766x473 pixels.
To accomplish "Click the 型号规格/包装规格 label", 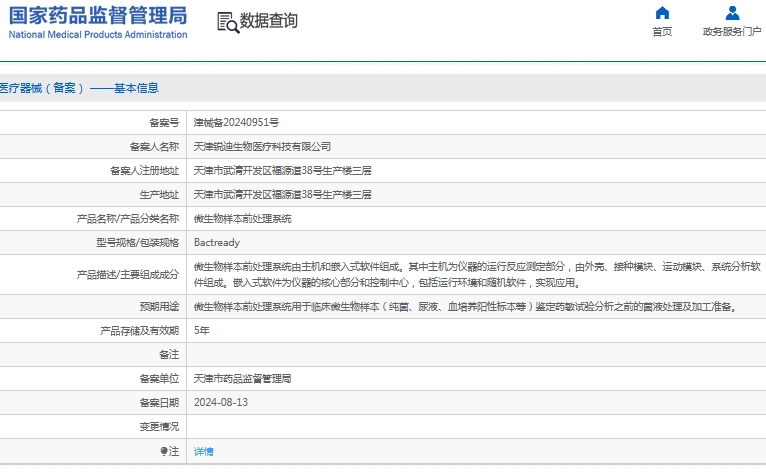I will (138, 243).
